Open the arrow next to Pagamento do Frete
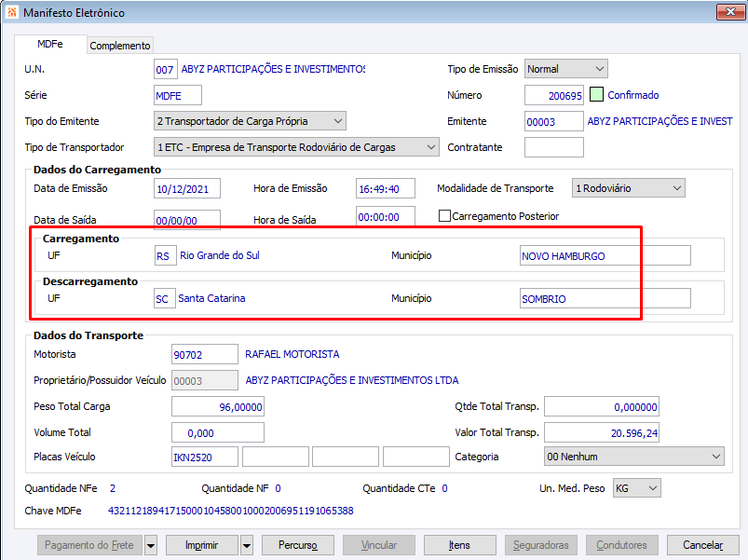Viewport: 748px width, 560px height. (x=150, y=545)
